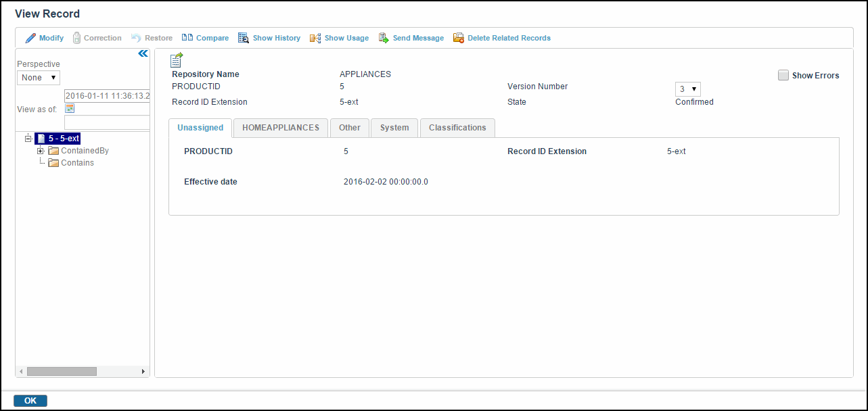Collapse the left panel with double chevron
This screenshot has width=868, height=411.
(143, 53)
